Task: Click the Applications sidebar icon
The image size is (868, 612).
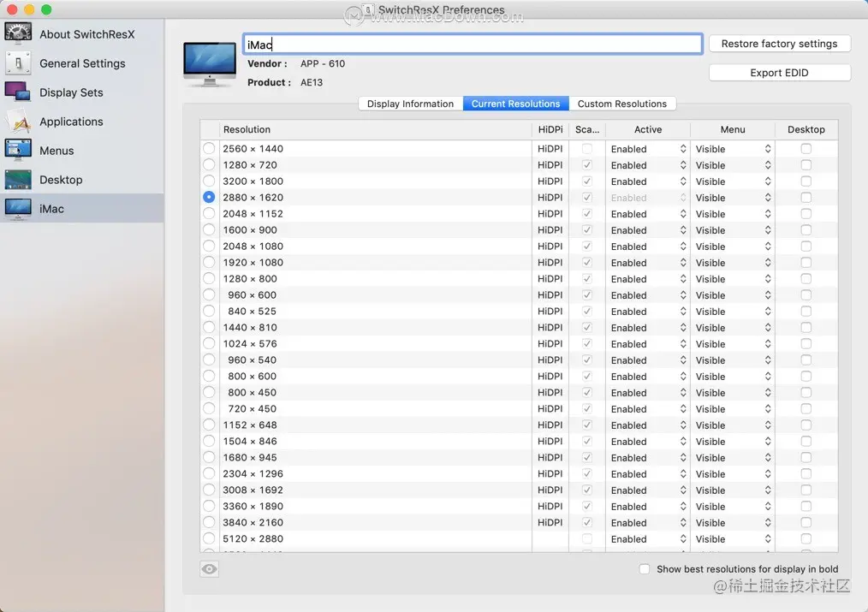Action: pos(18,122)
